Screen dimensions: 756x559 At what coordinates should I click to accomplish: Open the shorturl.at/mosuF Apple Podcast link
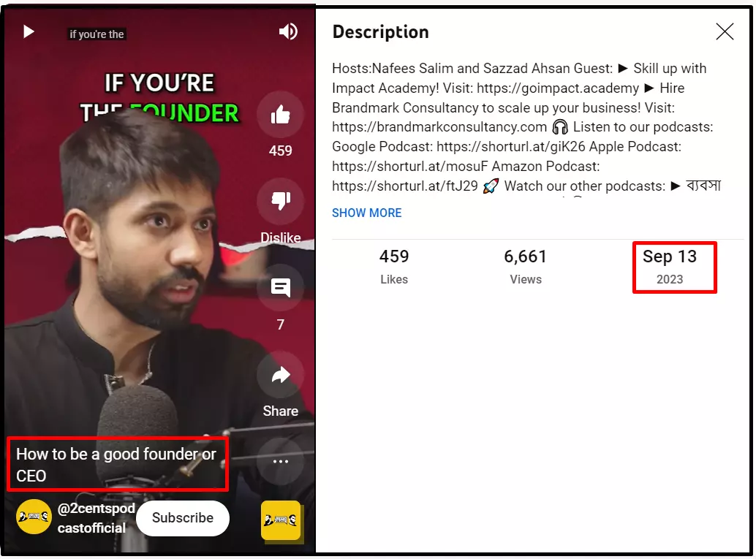point(409,167)
